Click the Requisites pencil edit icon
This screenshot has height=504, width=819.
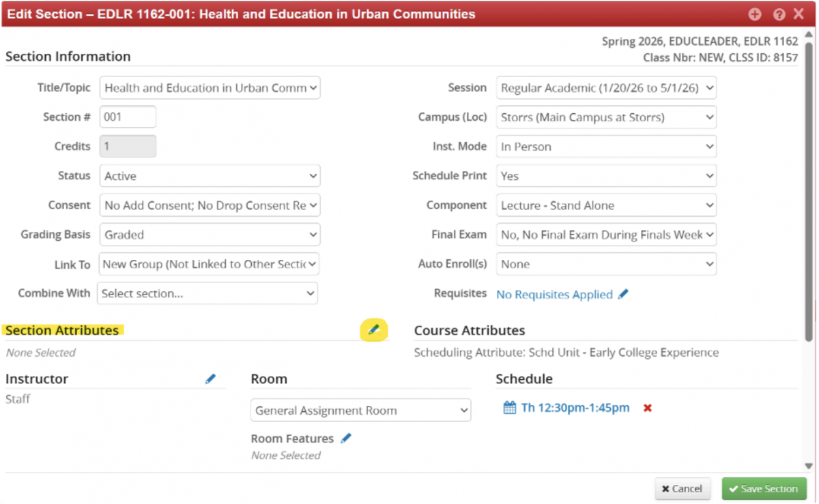click(x=623, y=295)
